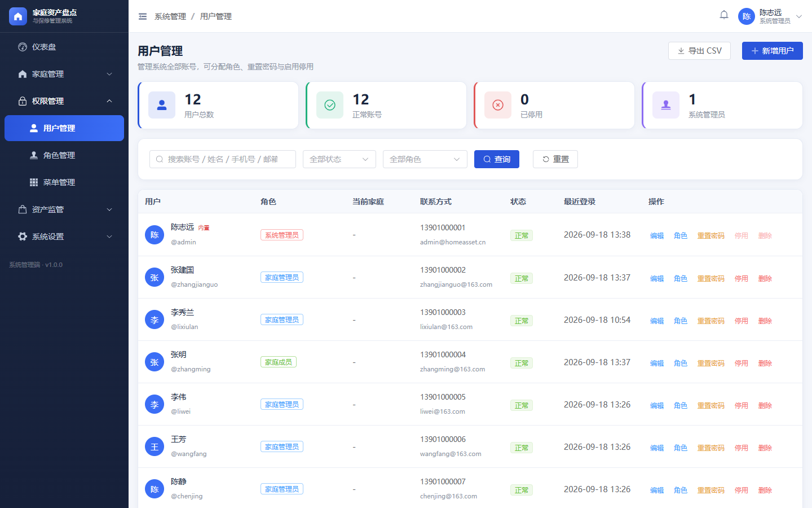Open the 全部状态 dropdown

click(339, 159)
